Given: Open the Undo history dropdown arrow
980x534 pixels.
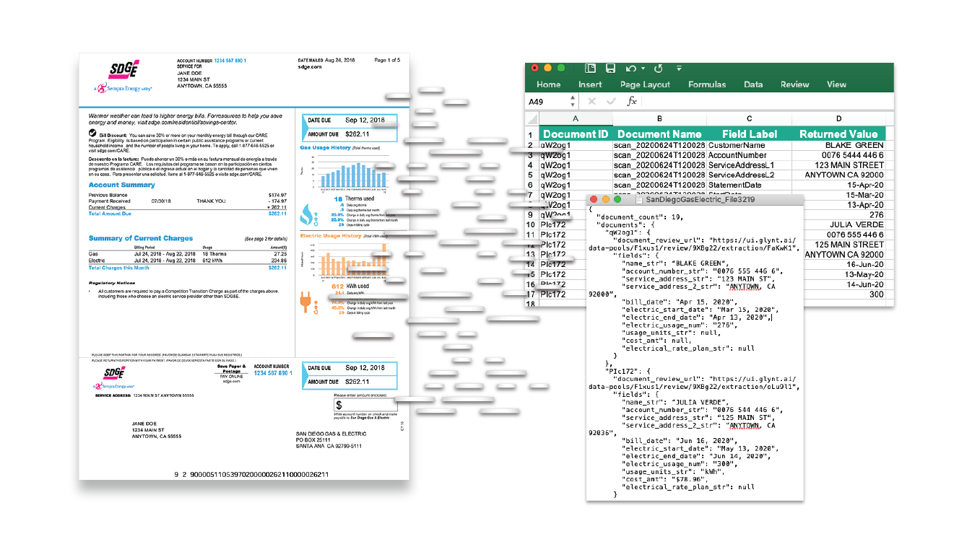Looking at the screenshot, I should [x=643, y=69].
